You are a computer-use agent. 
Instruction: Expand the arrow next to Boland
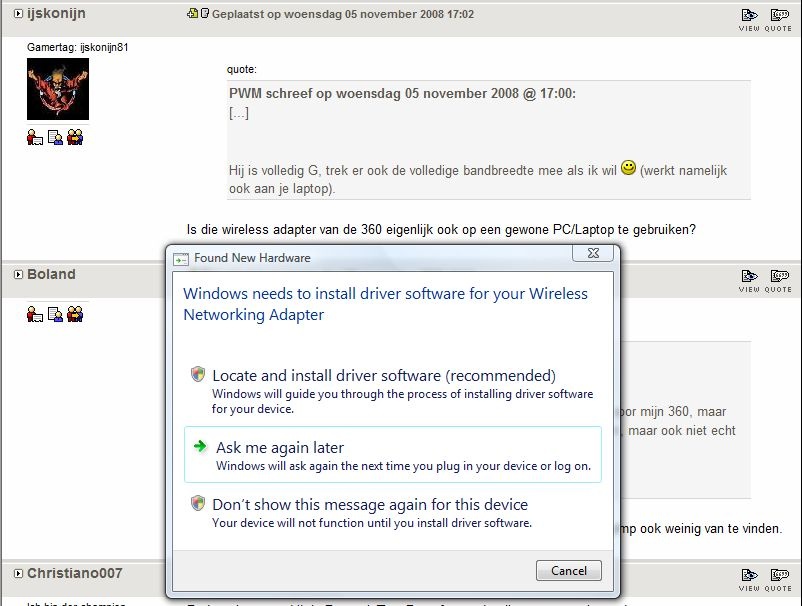tap(18, 275)
